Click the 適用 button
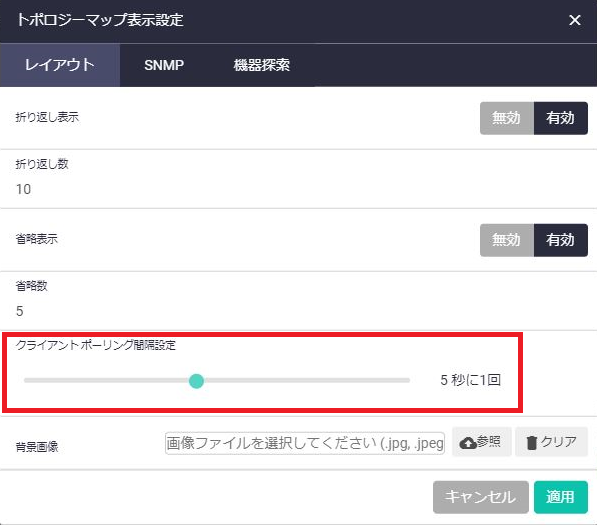Viewport: 597px width, 525px height. (x=560, y=497)
